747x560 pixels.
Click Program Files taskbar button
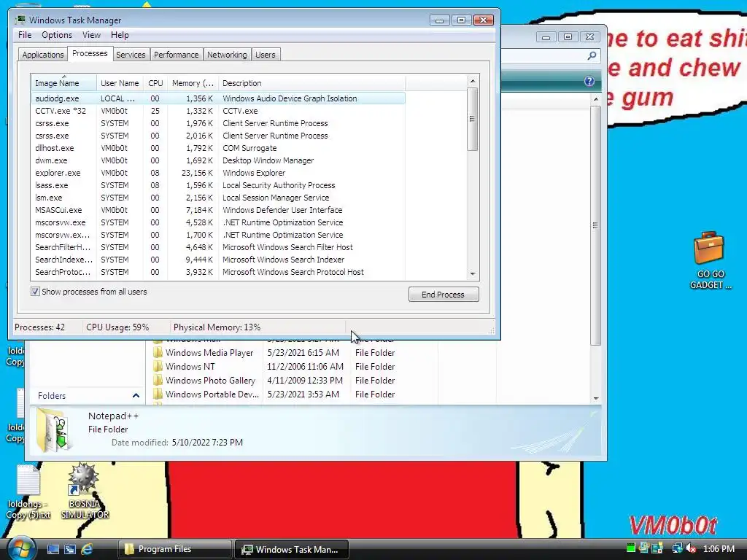[174, 549]
